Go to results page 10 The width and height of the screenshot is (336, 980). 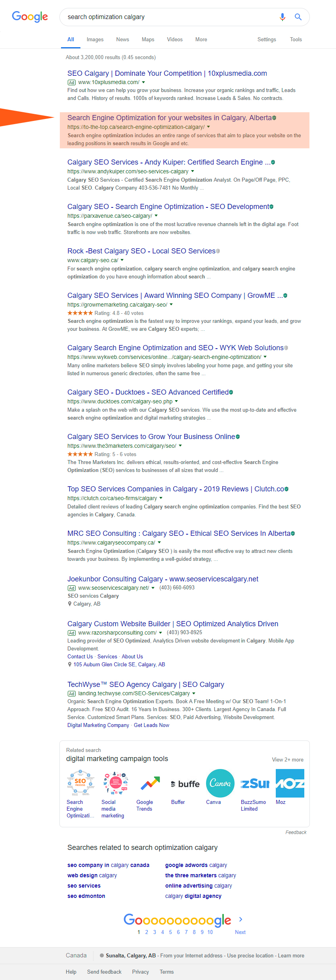pyautogui.click(x=210, y=932)
